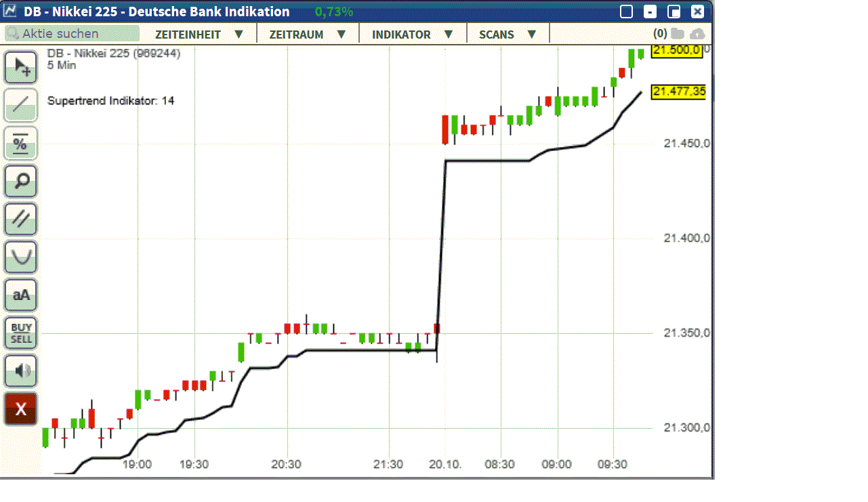
Task: Click the 0,73% change in title bar
Action: coord(334,12)
